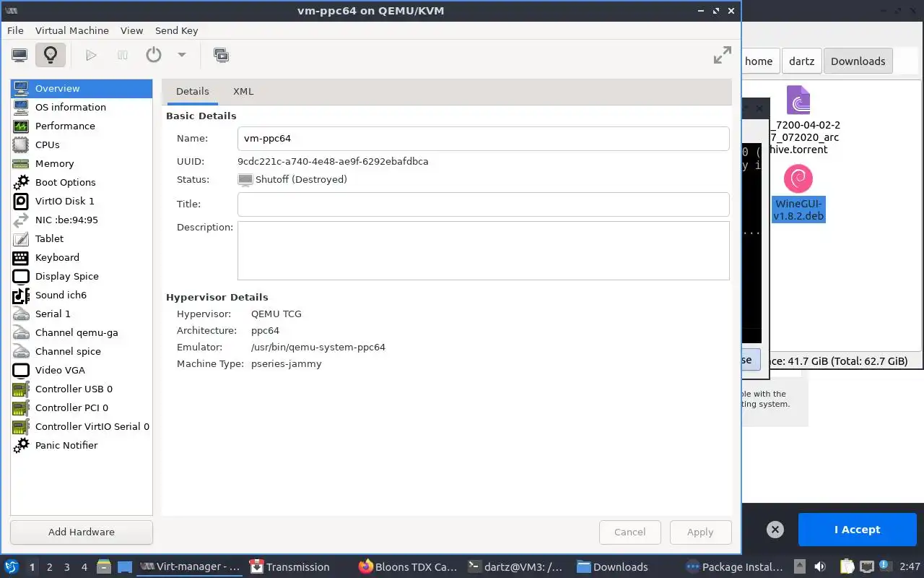Select Serial 1 entry

click(82, 314)
